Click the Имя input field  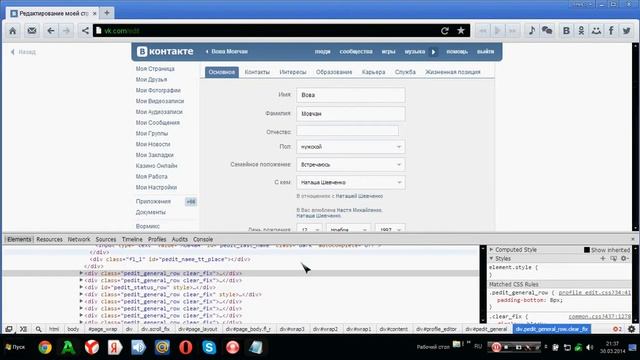(x=351, y=95)
